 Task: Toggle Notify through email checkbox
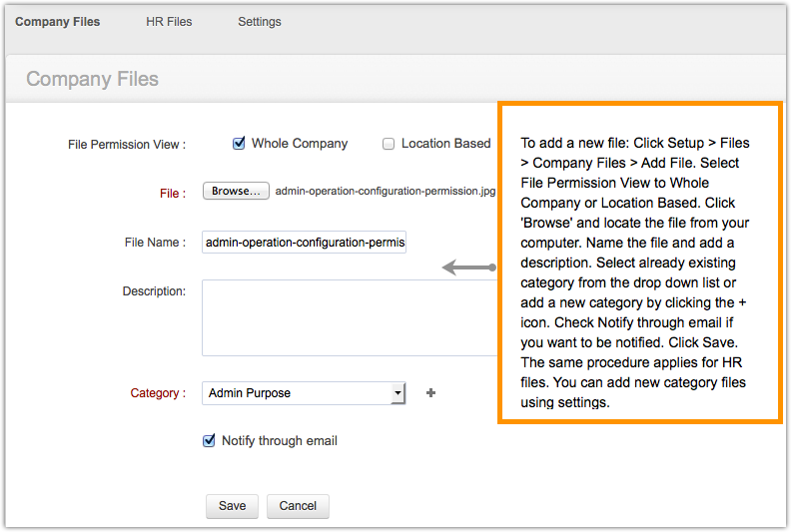tap(210, 440)
